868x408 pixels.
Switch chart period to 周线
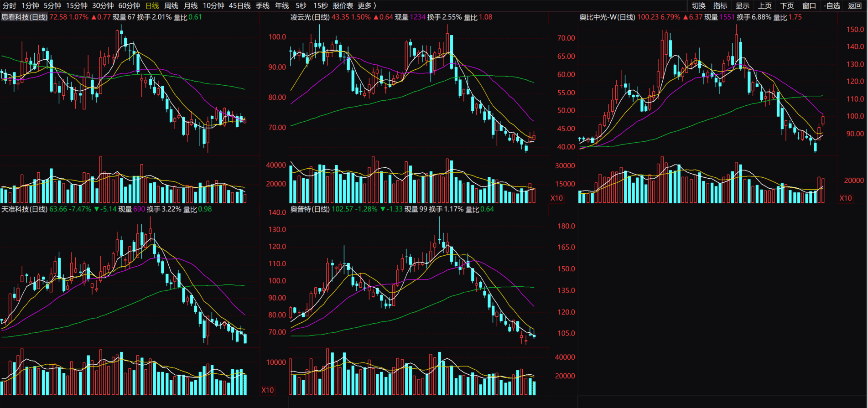(171, 5)
